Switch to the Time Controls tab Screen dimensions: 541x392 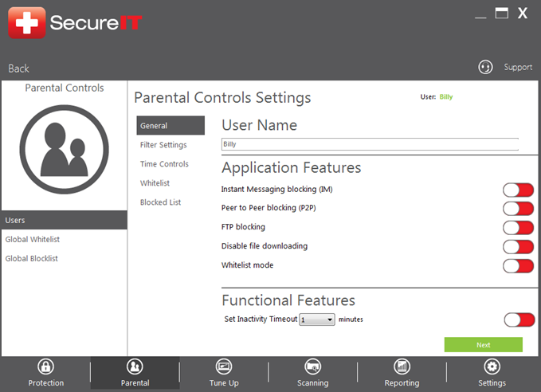coord(164,164)
